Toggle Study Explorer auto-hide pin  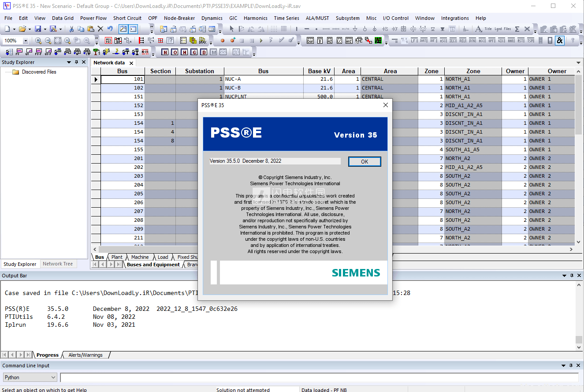pos(76,62)
